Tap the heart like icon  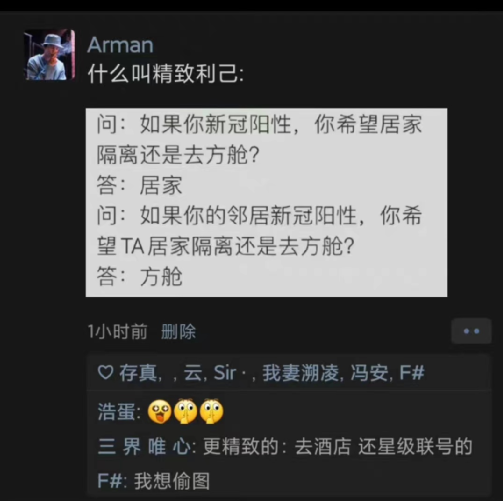pos(106,372)
